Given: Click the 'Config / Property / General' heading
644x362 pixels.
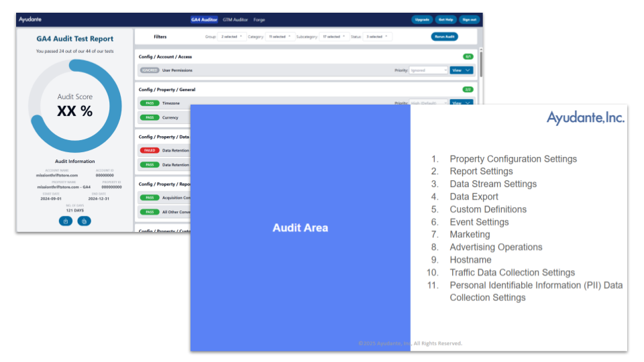Looking at the screenshot, I should pos(167,89).
